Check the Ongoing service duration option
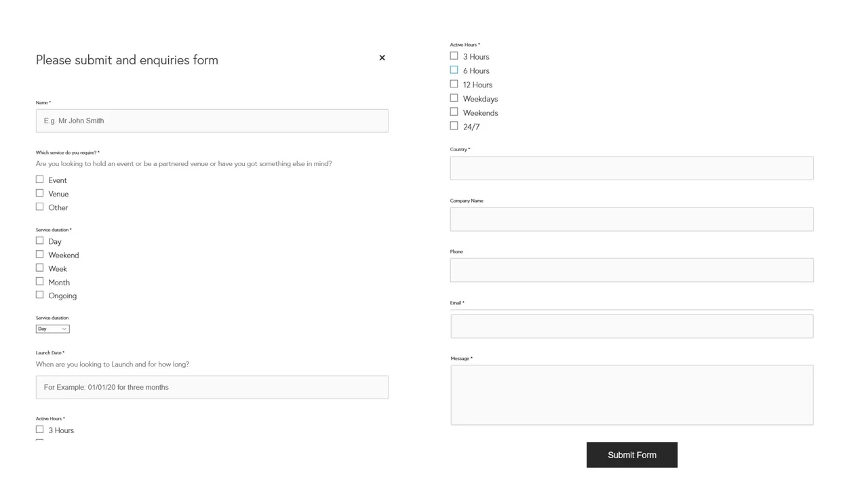The width and height of the screenshot is (868, 488). point(40,295)
